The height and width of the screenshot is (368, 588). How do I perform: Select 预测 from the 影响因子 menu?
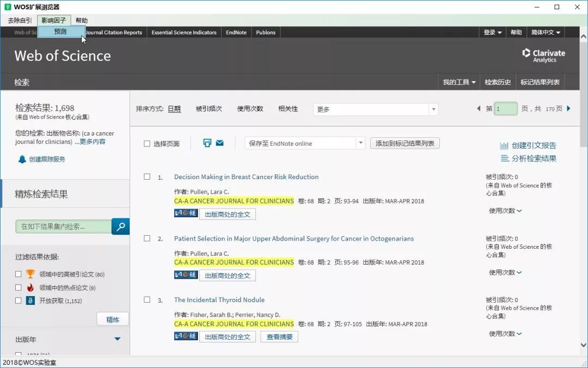(60, 32)
